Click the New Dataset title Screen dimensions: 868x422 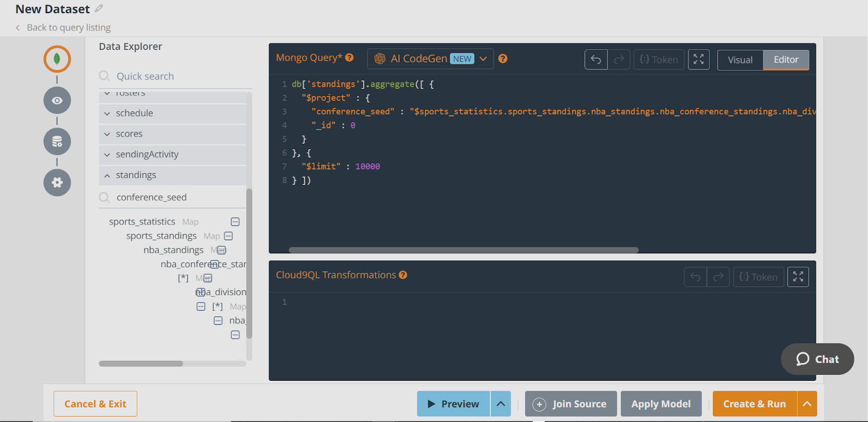pos(53,9)
